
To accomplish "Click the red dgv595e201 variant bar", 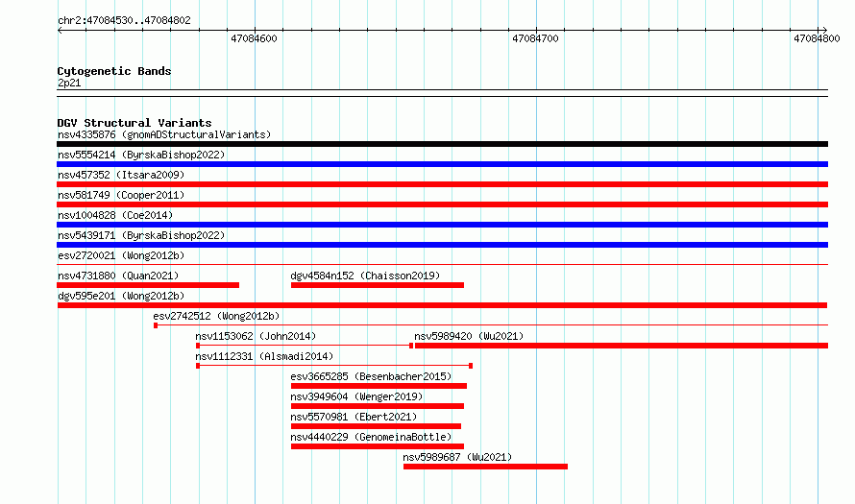I will tap(442, 305).
